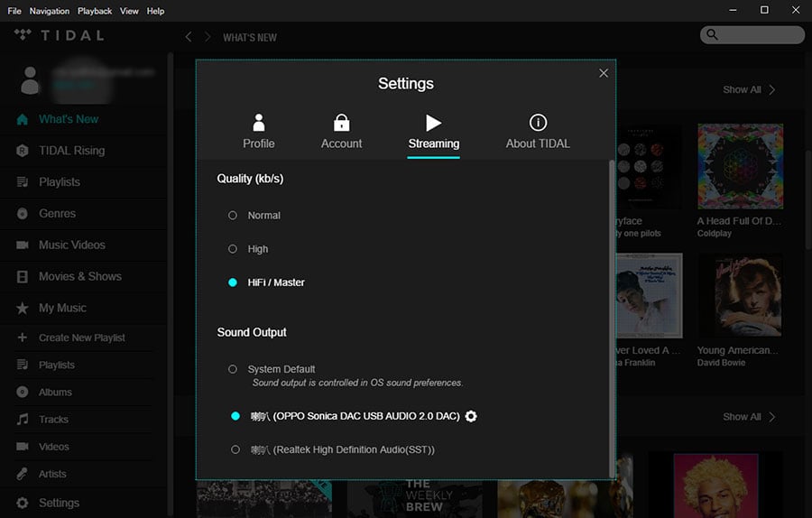The image size is (812, 518).
Task: Click the lower Show All link
Action: coord(749,417)
